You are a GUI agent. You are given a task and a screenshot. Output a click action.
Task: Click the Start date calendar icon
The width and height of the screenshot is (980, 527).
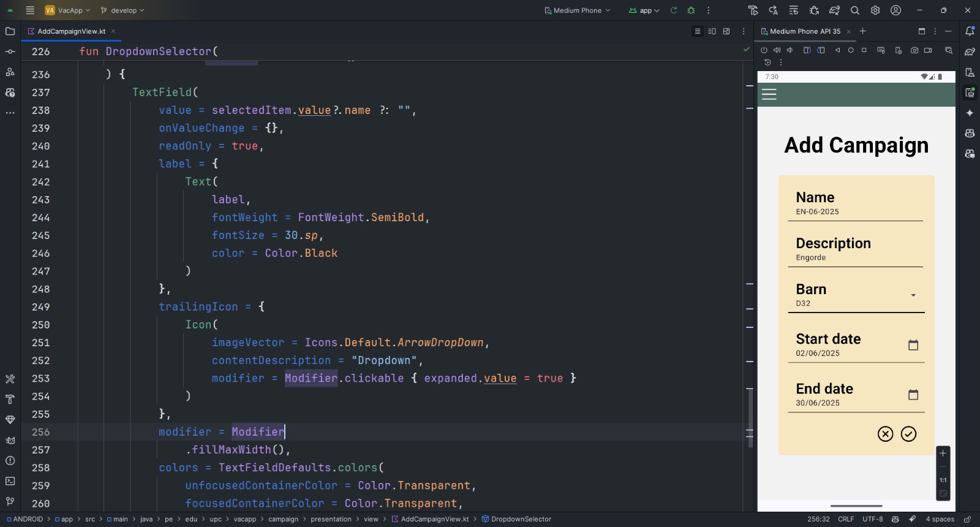tap(913, 345)
